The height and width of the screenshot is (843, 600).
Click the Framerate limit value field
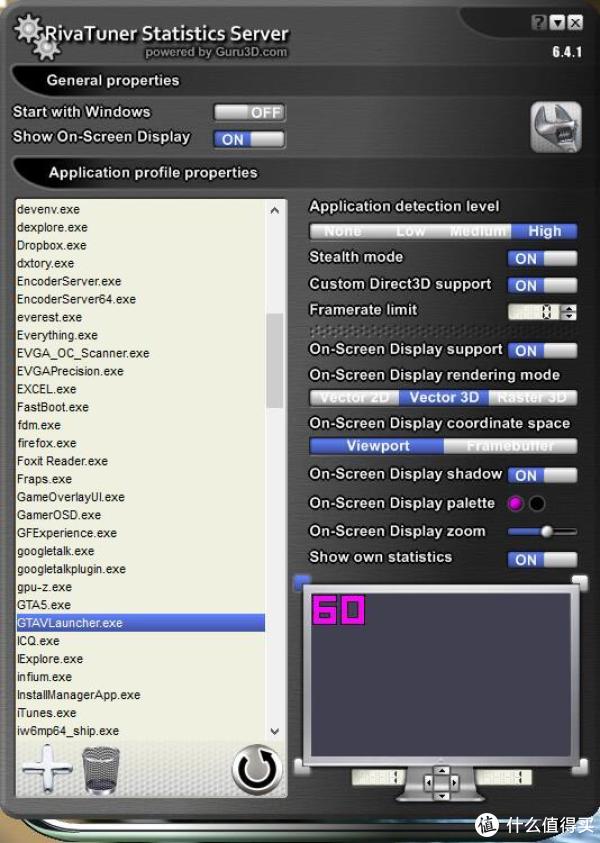coord(534,312)
